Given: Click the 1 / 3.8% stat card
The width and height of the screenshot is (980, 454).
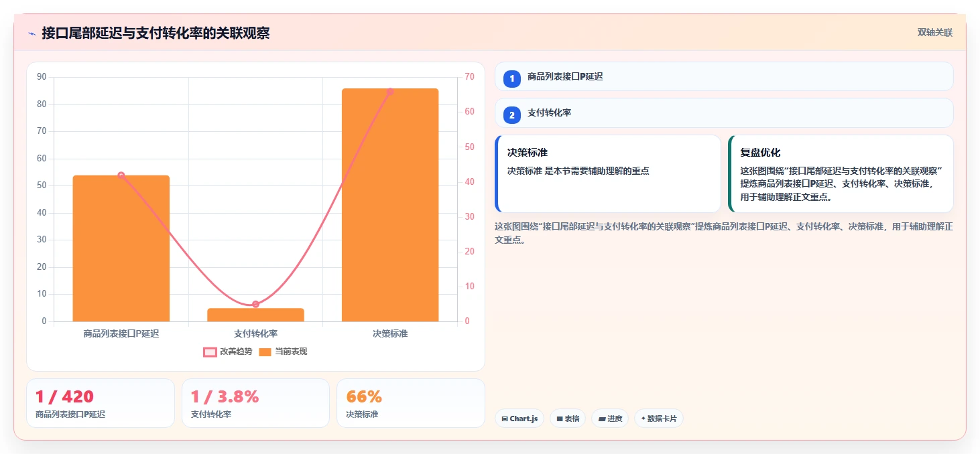Looking at the screenshot, I should [255, 403].
